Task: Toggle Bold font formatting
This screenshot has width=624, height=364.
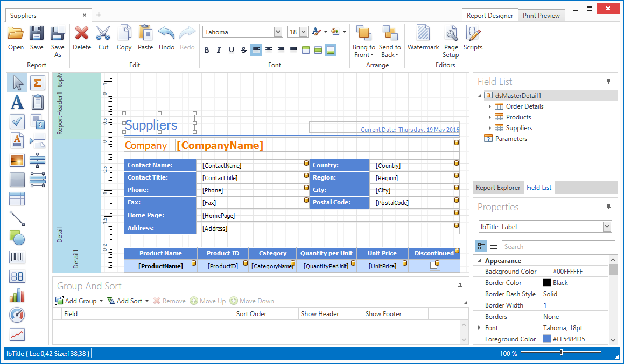Action: click(x=207, y=50)
